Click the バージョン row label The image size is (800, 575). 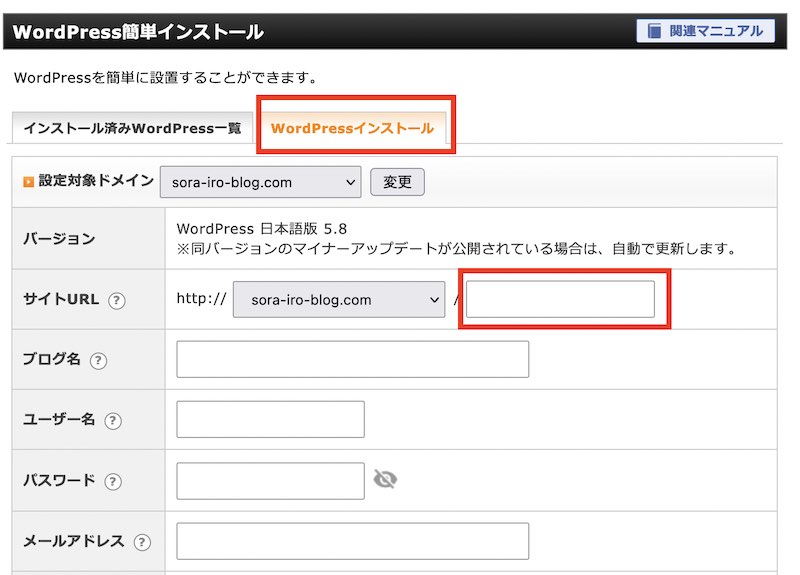coord(59,238)
